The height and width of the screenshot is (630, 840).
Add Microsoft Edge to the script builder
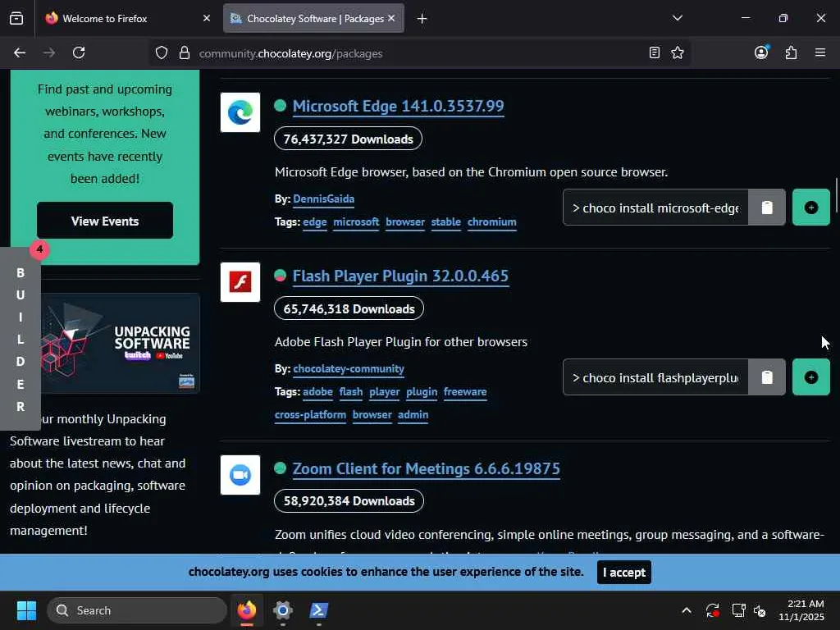tap(811, 208)
